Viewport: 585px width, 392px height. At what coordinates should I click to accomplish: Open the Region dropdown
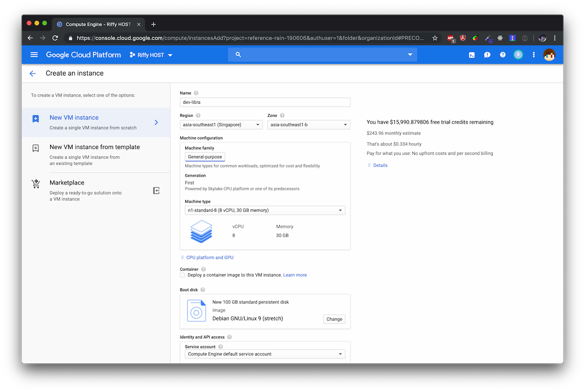point(221,125)
